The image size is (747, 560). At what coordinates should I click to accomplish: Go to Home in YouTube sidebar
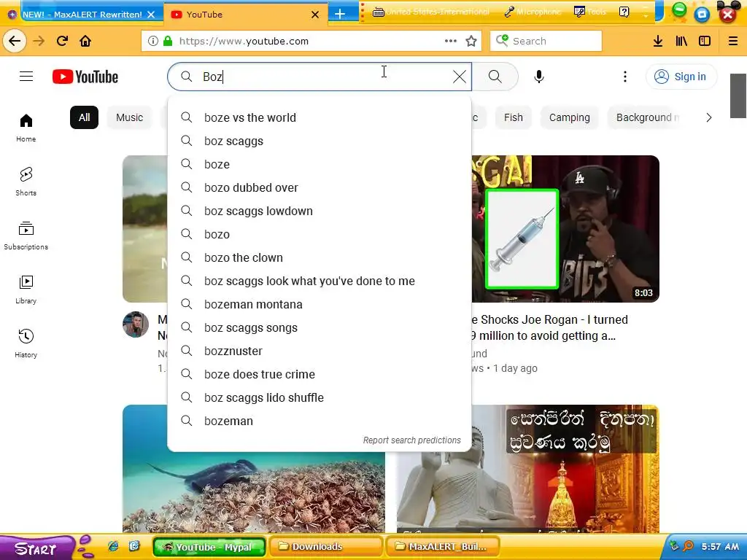point(26,128)
